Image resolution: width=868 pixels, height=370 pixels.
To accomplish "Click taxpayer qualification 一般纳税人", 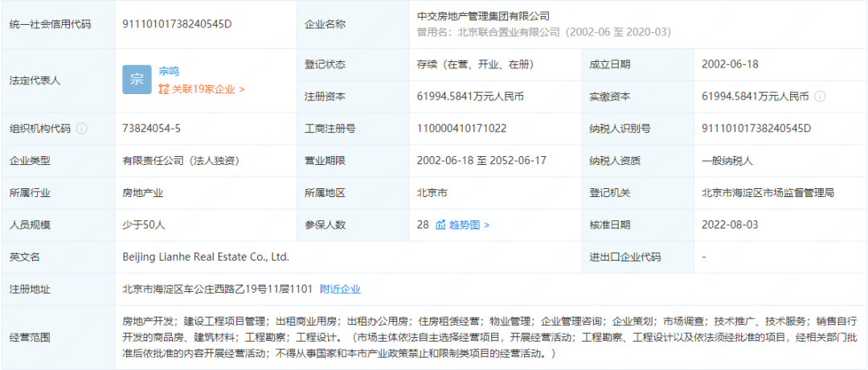I will [727, 161].
